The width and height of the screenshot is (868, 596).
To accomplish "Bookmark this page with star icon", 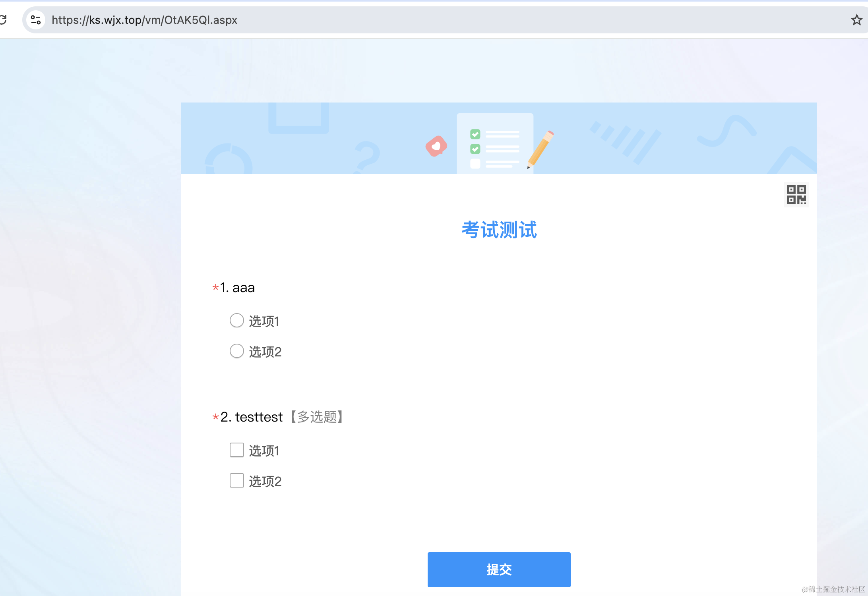I will pos(856,20).
